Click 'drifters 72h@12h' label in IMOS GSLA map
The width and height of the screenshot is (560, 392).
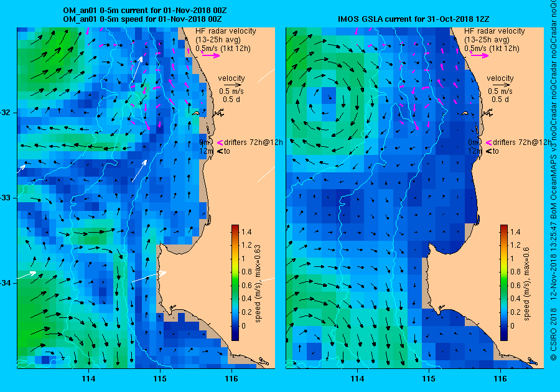(522, 142)
